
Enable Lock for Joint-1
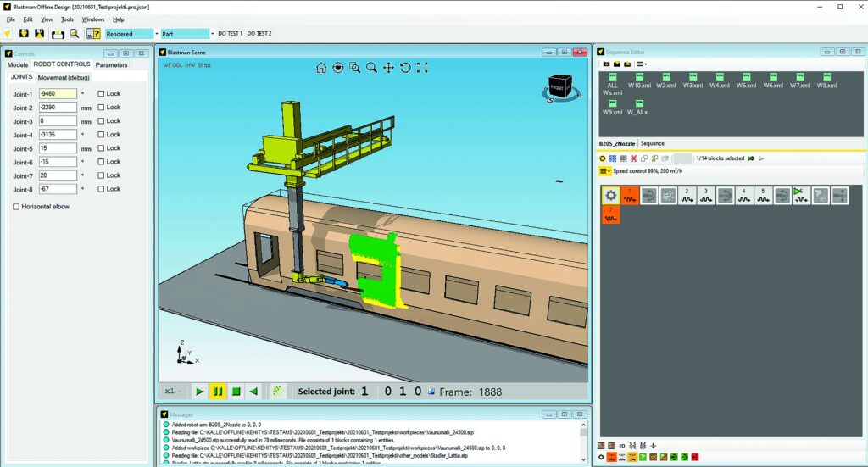coord(101,93)
